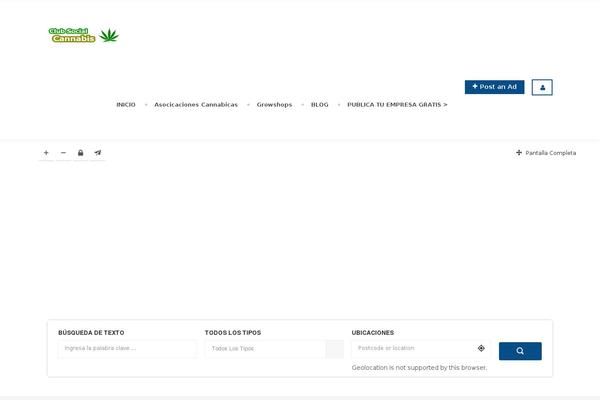600x400 pixels.
Task: Click the Club Social Cannabis logo
Action: [83, 35]
